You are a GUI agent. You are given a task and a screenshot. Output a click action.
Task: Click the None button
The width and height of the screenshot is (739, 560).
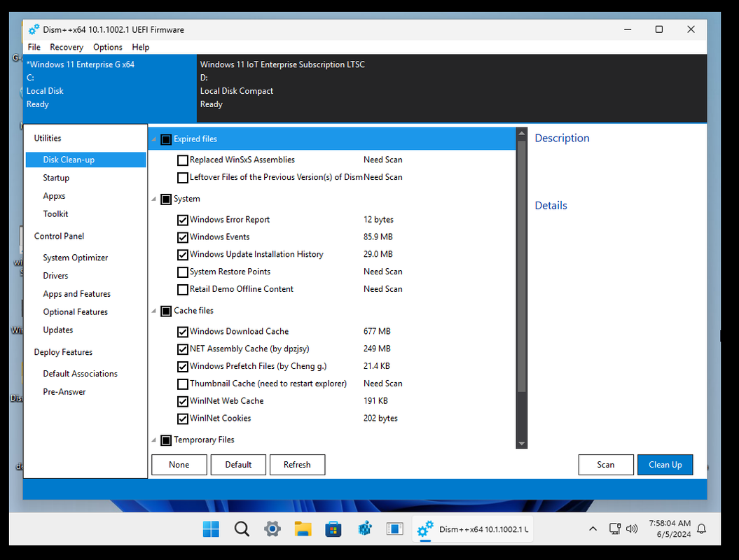click(179, 465)
